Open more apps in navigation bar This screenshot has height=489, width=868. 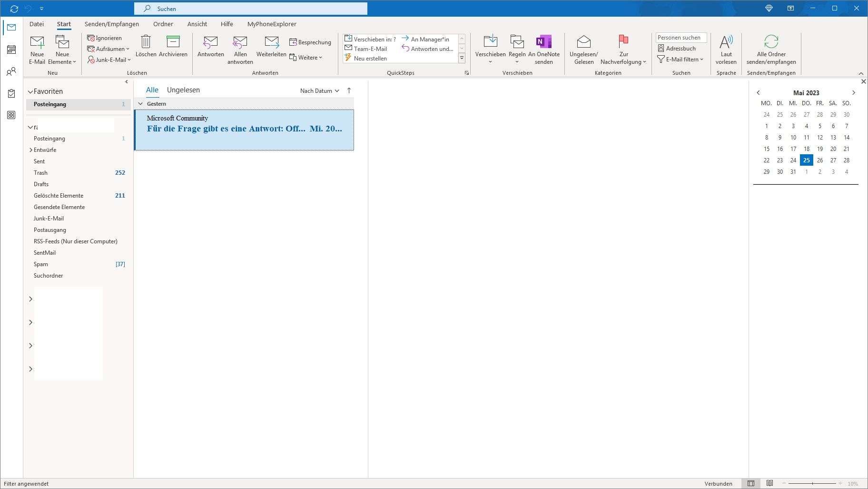click(x=11, y=115)
